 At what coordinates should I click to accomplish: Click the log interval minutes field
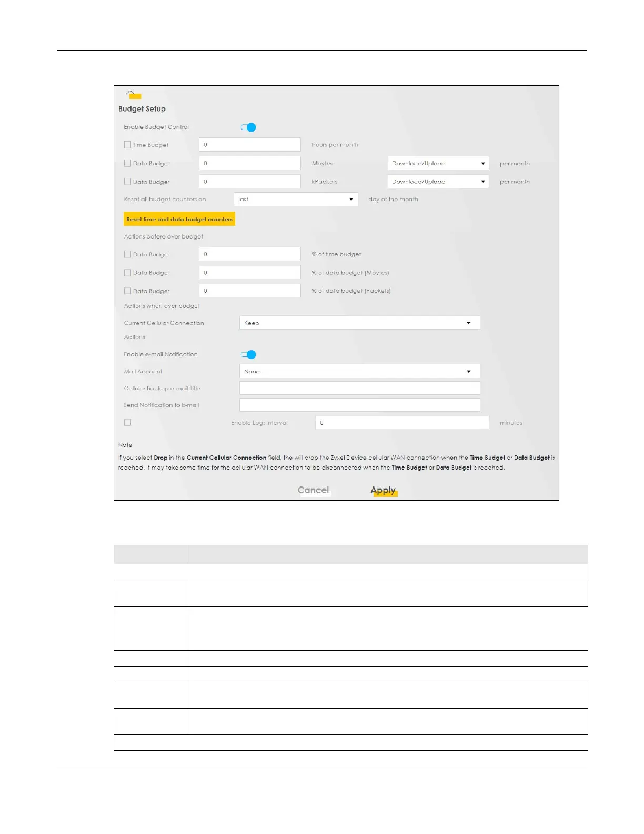tap(402, 423)
